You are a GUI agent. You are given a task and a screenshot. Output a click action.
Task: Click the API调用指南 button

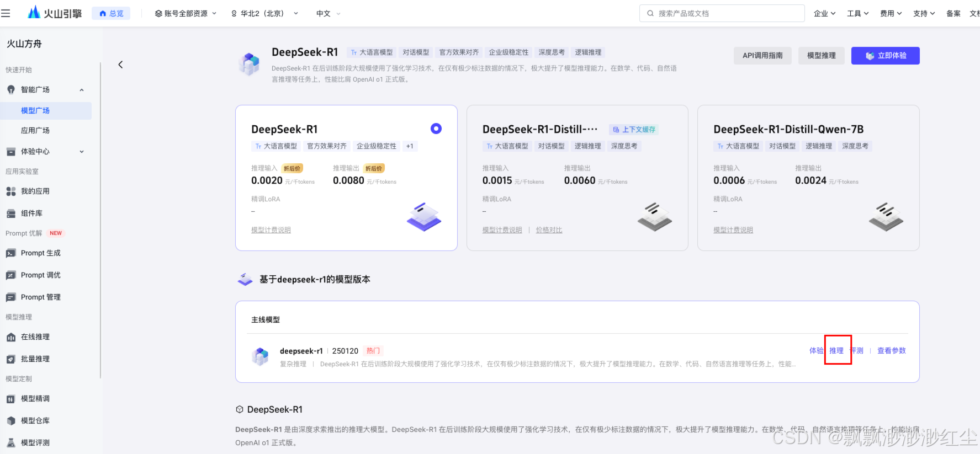[762, 55]
